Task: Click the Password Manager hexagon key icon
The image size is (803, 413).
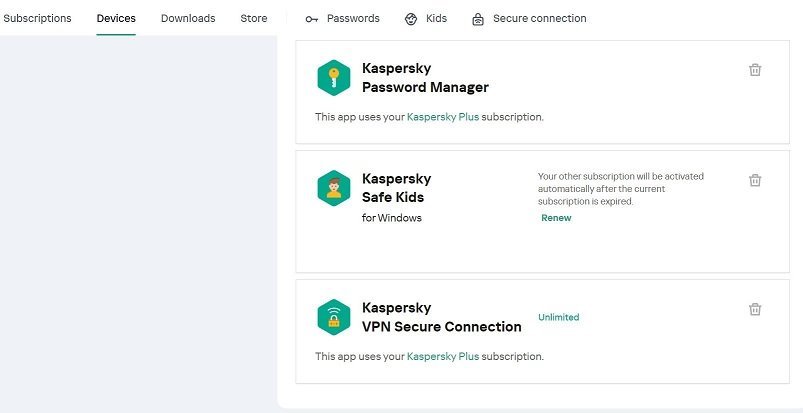Action: [334, 78]
